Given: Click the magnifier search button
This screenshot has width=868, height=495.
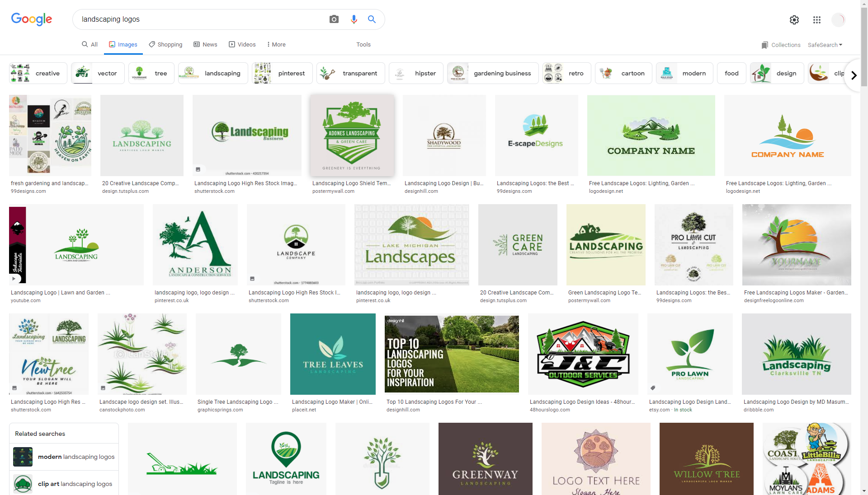Looking at the screenshot, I should (372, 19).
